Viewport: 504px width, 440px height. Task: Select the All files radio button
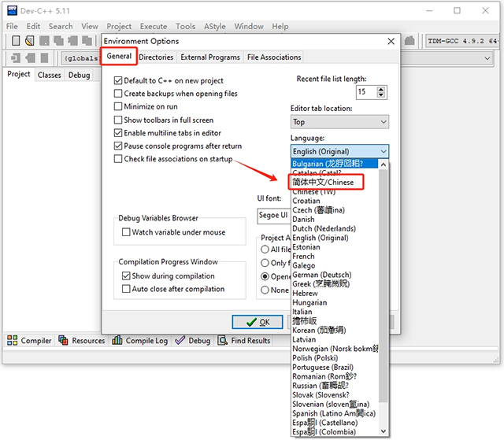click(x=265, y=250)
